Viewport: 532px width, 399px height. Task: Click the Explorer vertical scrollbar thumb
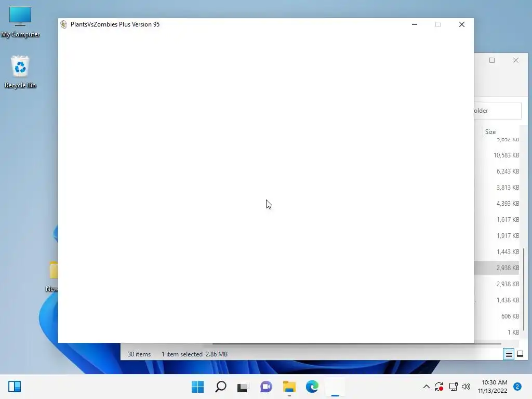524,289
